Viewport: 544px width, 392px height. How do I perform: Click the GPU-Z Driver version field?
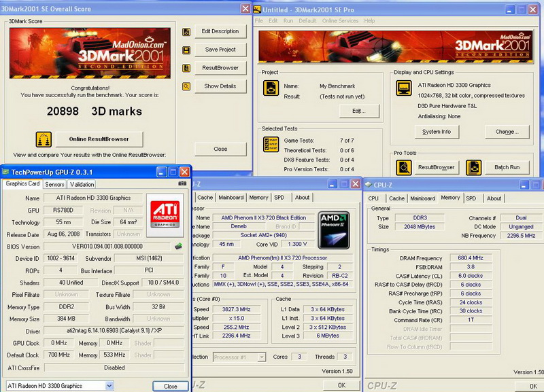[x=114, y=331]
